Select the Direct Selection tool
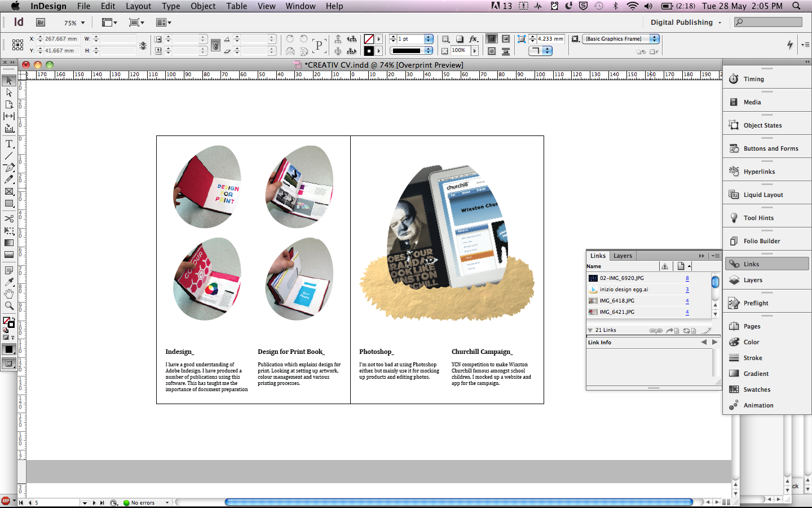This screenshot has width=812, height=508. [x=9, y=93]
